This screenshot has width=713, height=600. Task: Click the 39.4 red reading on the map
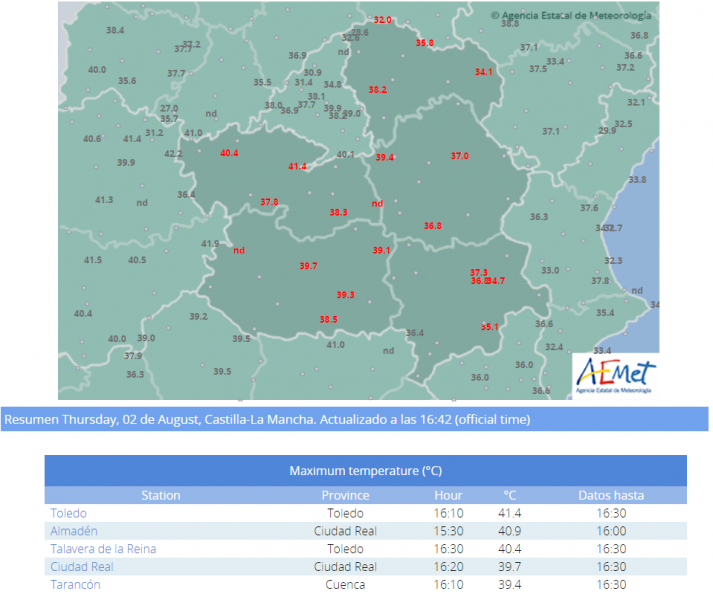(x=385, y=157)
